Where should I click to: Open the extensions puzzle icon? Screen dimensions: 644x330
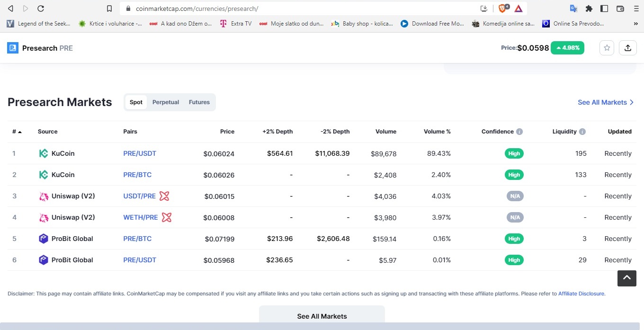point(589,9)
